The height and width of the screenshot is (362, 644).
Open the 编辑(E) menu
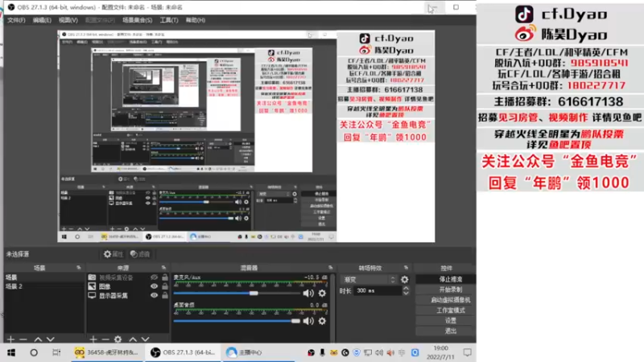coord(42,20)
